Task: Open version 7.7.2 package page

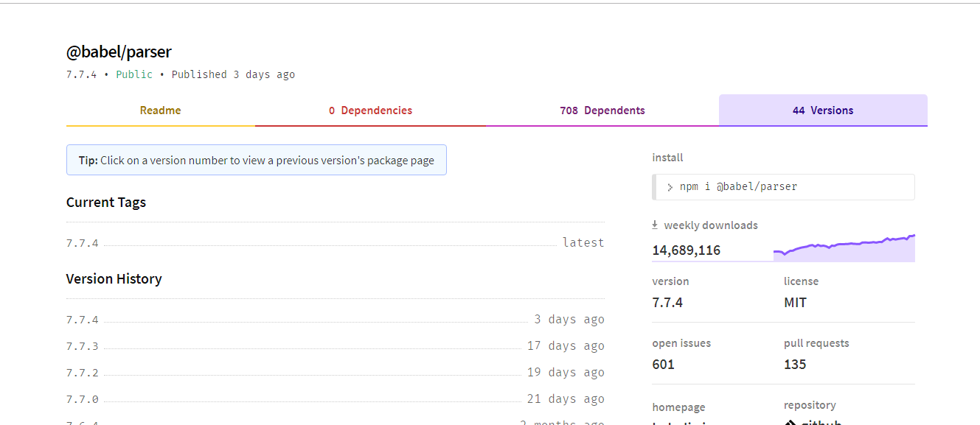Action: pyautogui.click(x=81, y=372)
